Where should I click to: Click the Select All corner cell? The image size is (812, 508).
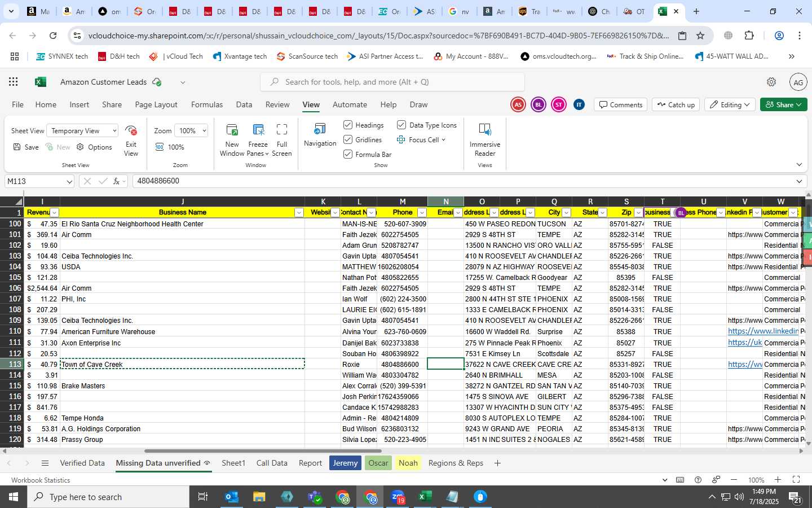[x=12, y=202]
